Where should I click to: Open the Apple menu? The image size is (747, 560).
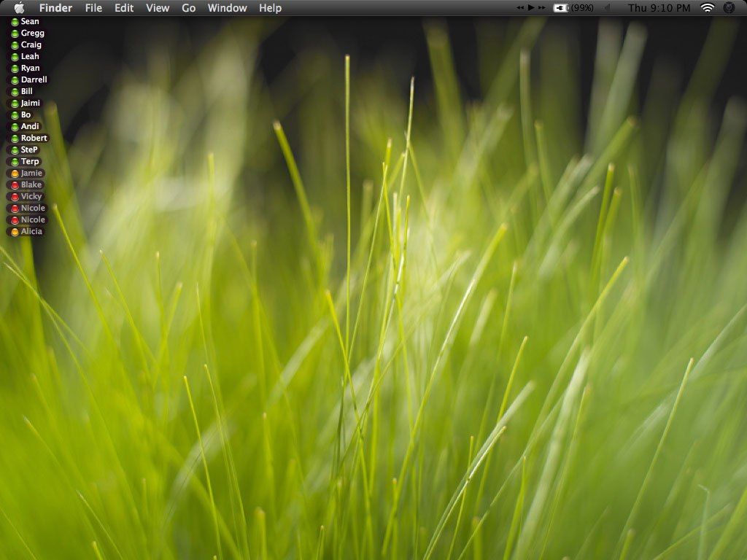pyautogui.click(x=19, y=8)
